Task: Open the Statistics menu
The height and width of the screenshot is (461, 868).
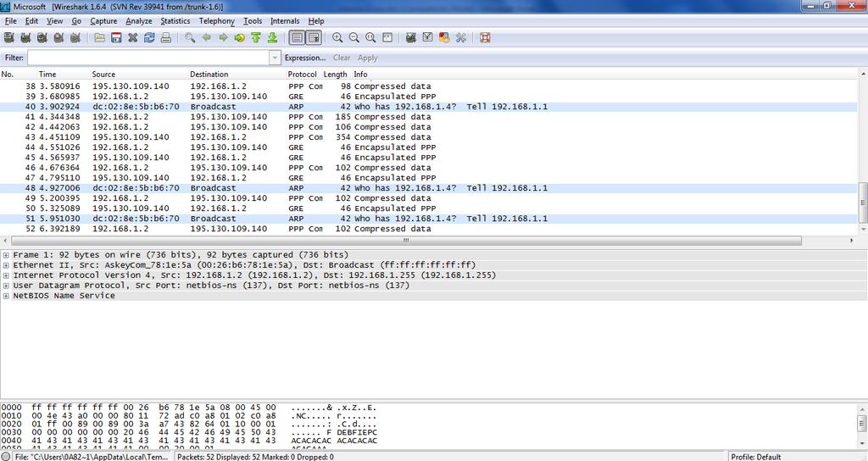Action: 175,21
